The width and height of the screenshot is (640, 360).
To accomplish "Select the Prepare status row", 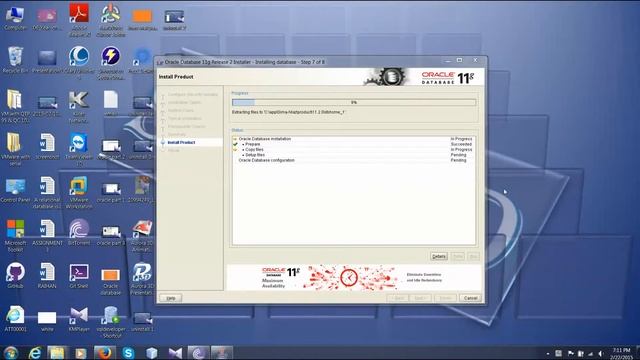I will pos(353,144).
